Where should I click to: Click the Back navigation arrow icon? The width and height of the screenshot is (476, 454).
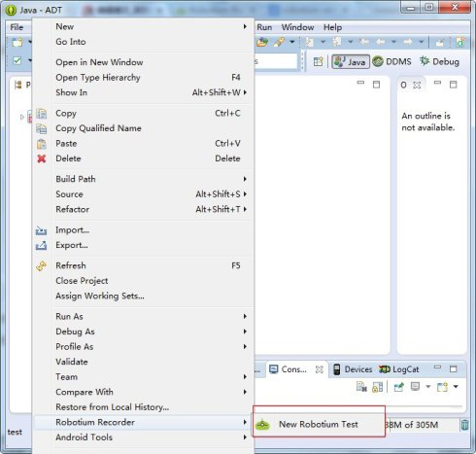tap(381, 42)
